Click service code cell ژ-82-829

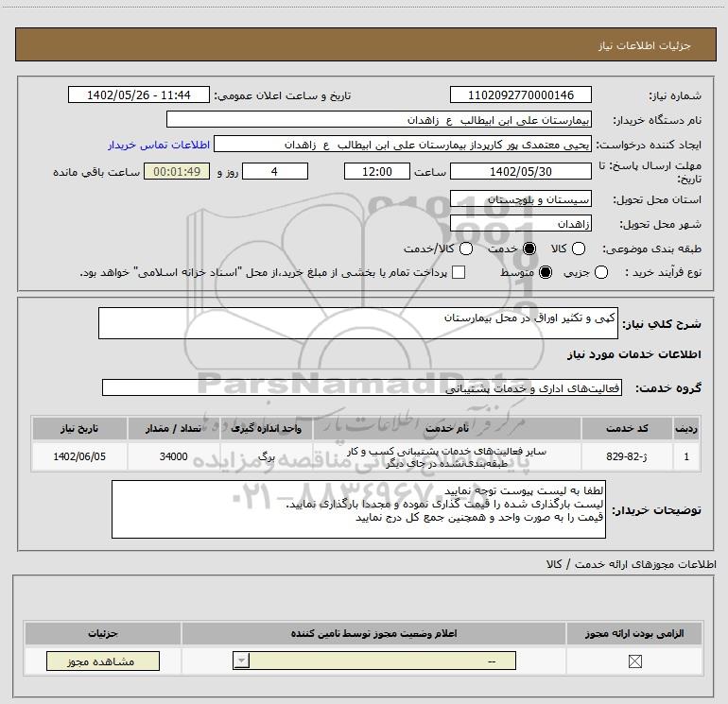(x=627, y=456)
